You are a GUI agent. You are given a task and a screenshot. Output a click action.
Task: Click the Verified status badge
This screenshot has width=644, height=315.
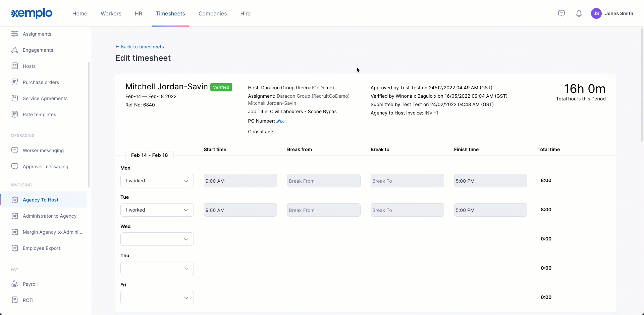221,87
